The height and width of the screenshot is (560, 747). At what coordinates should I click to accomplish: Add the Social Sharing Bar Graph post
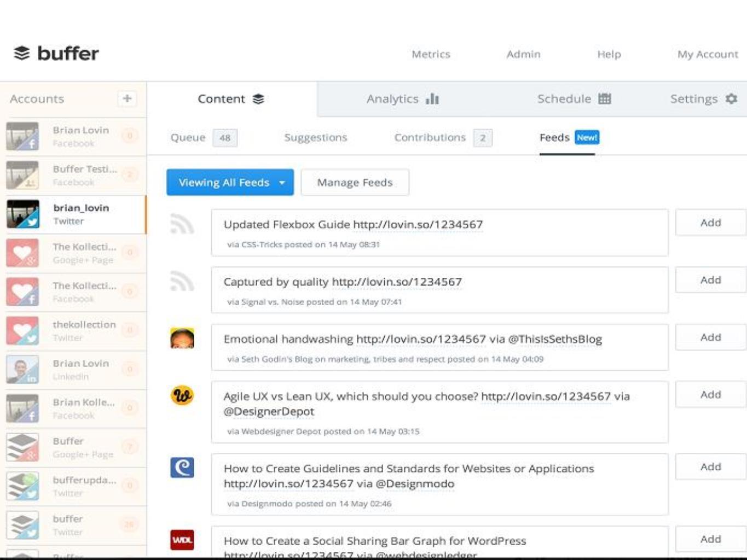[710, 539]
